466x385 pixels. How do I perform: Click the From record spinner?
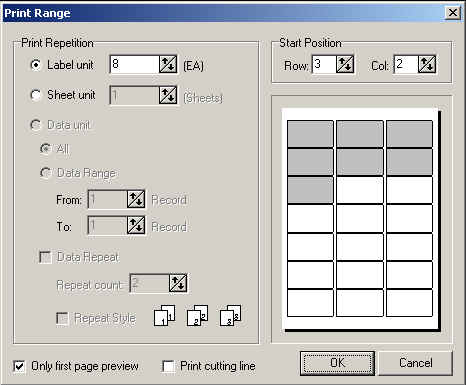136,199
